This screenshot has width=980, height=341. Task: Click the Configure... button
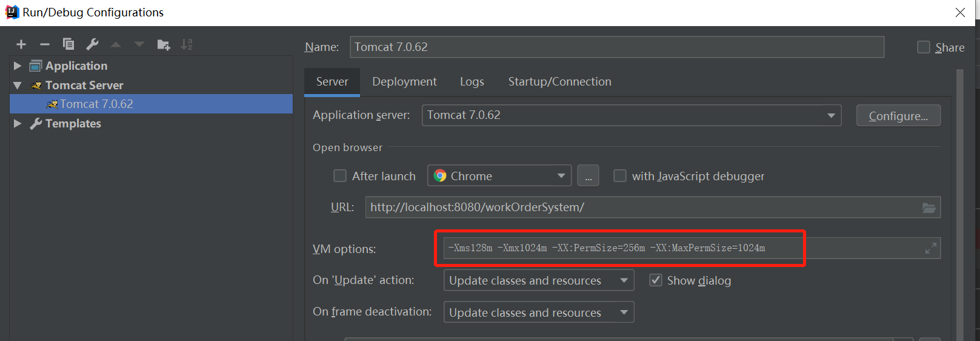click(x=898, y=115)
